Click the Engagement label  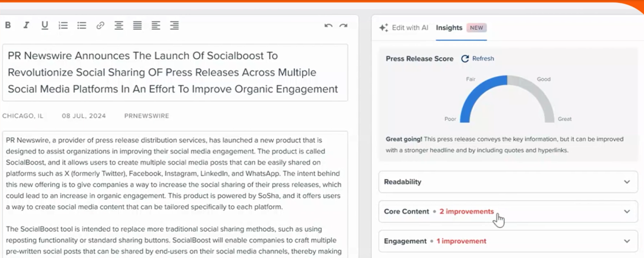405,241
